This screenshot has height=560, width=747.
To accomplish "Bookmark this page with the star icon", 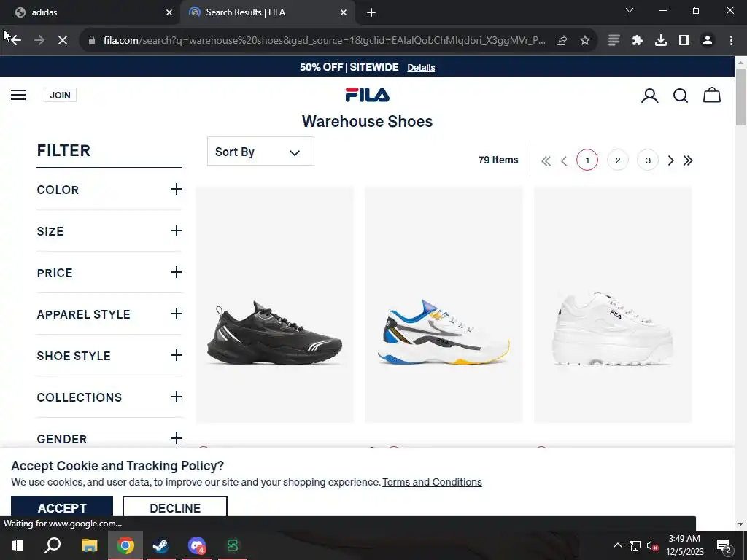I will point(585,41).
